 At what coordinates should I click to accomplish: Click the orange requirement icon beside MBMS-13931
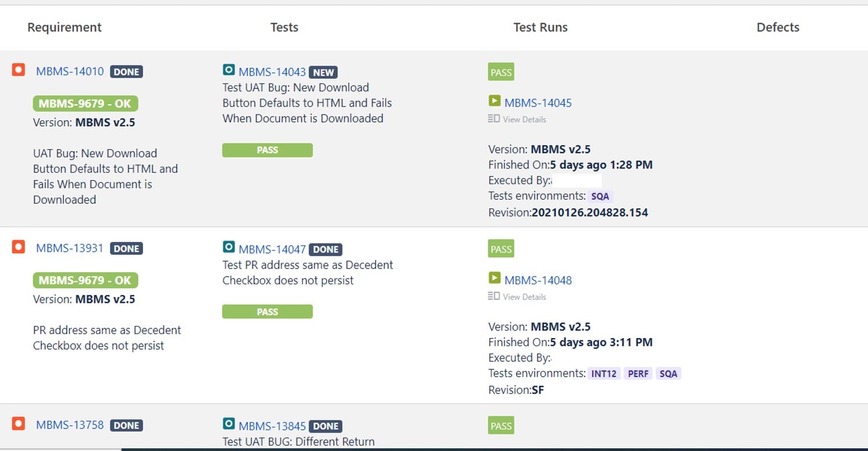pyautogui.click(x=19, y=247)
